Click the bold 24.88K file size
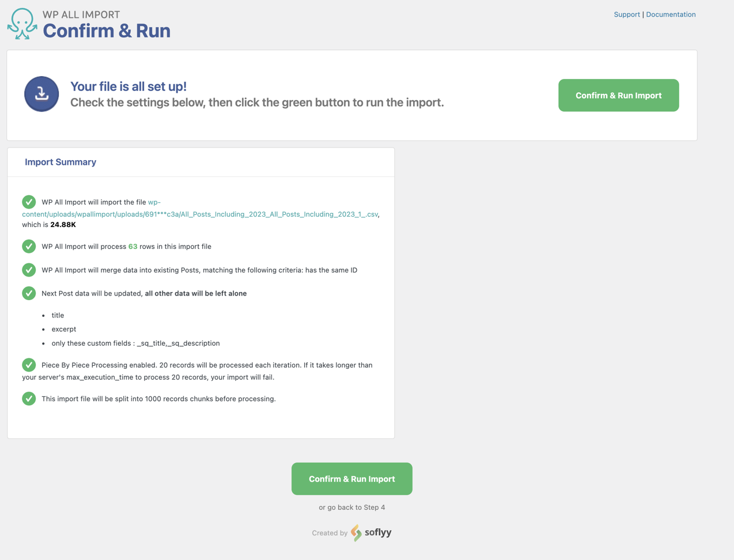The image size is (734, 560). tap(63, 225)
